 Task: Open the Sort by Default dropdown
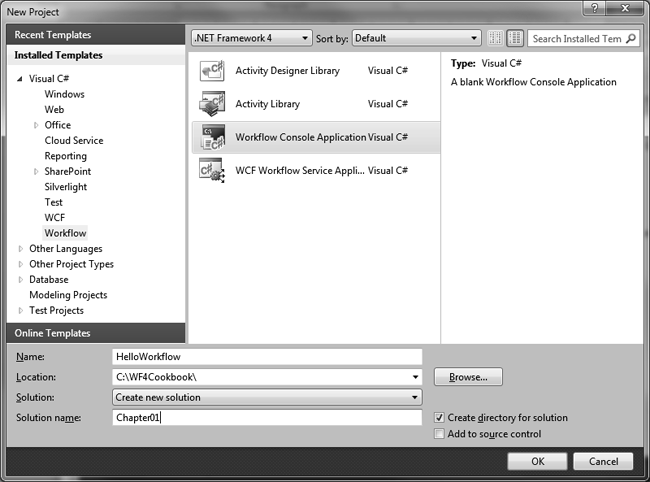click(x=417, y=38)
